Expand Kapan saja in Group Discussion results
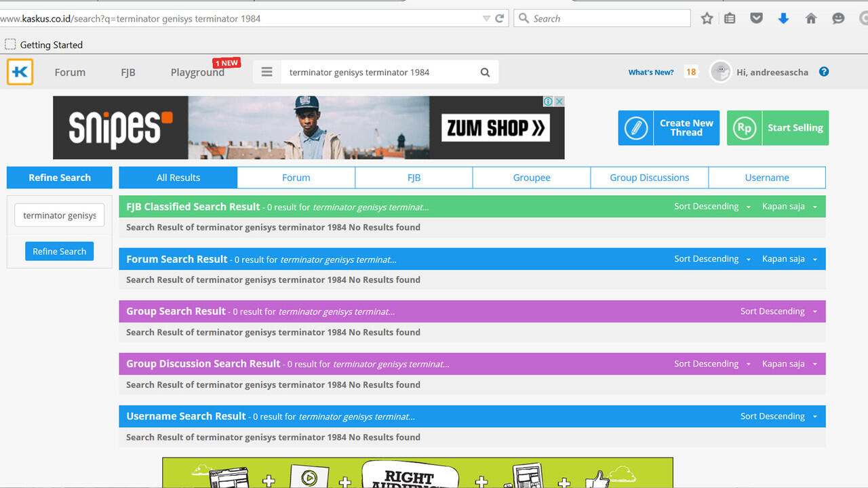The height and width of the screenshot is (488, 868). click(x=789, y=364)
